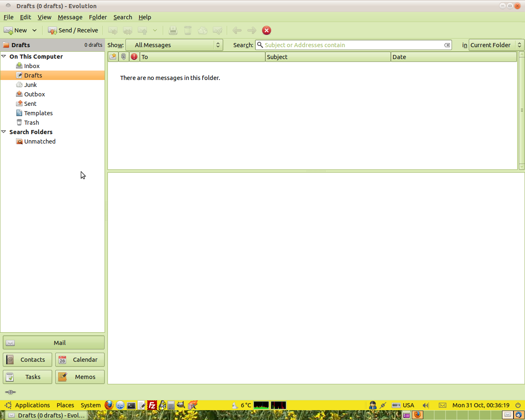Viewport: 525px width, 420px height.
Task: Click the Attachment paperclip column header
Action: 123,57
